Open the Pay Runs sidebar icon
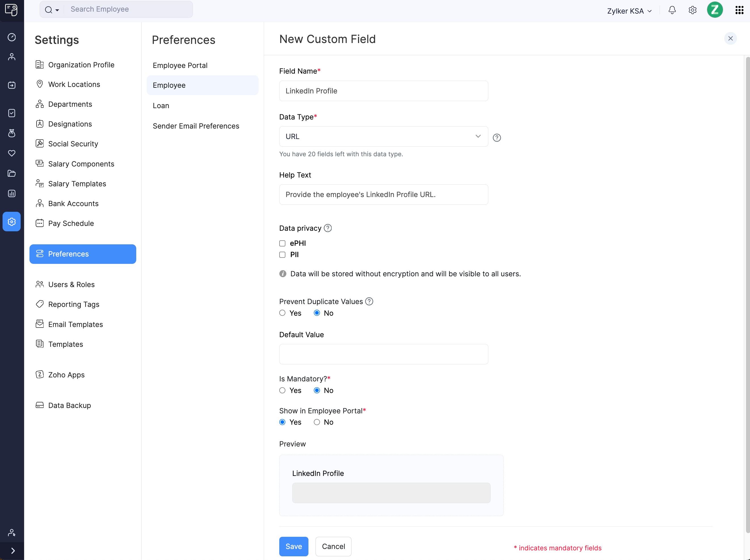Viewport: 750px width, 560px height. [x=12, y=85]
